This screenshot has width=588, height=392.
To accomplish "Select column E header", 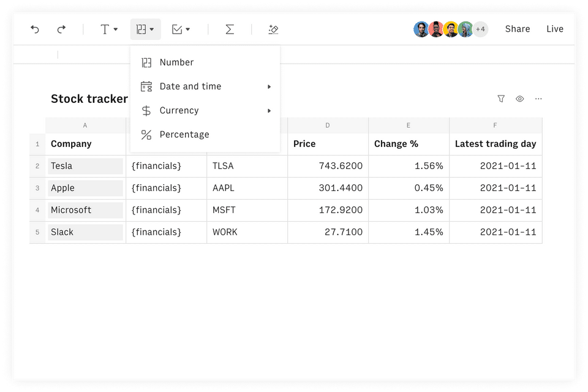I will coord(409,126).
